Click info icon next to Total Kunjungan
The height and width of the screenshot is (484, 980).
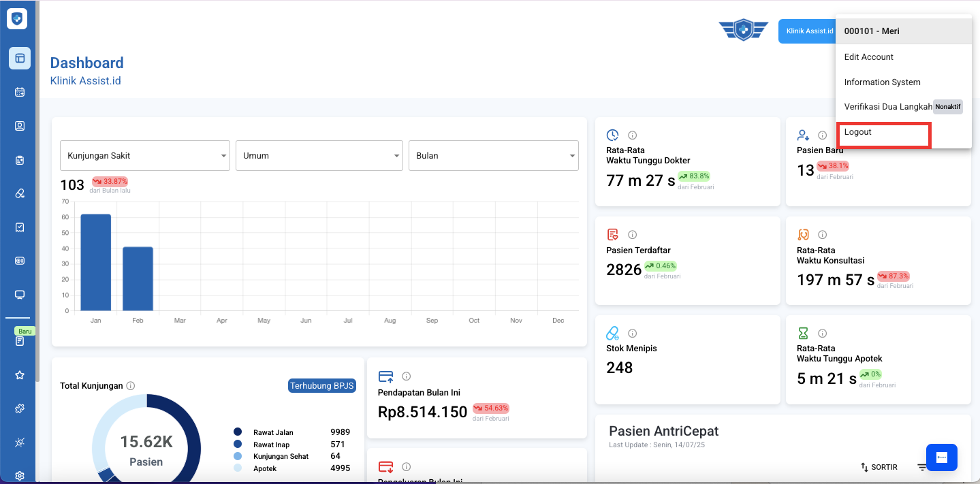tap(131, 386)
